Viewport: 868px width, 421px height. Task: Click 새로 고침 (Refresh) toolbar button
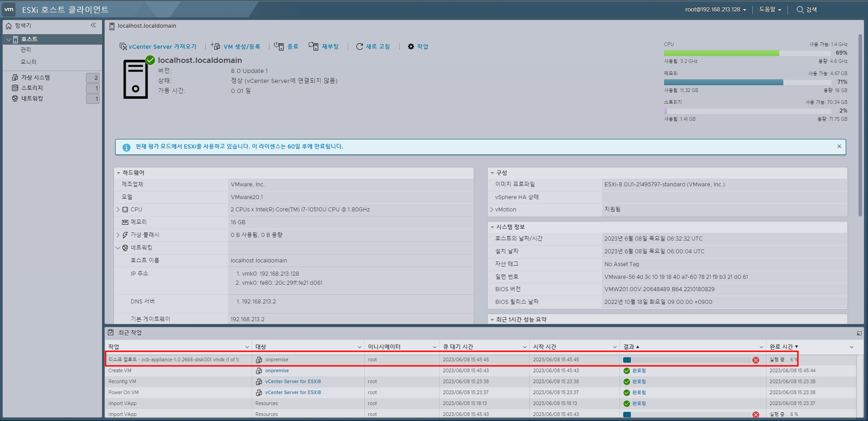373,46
